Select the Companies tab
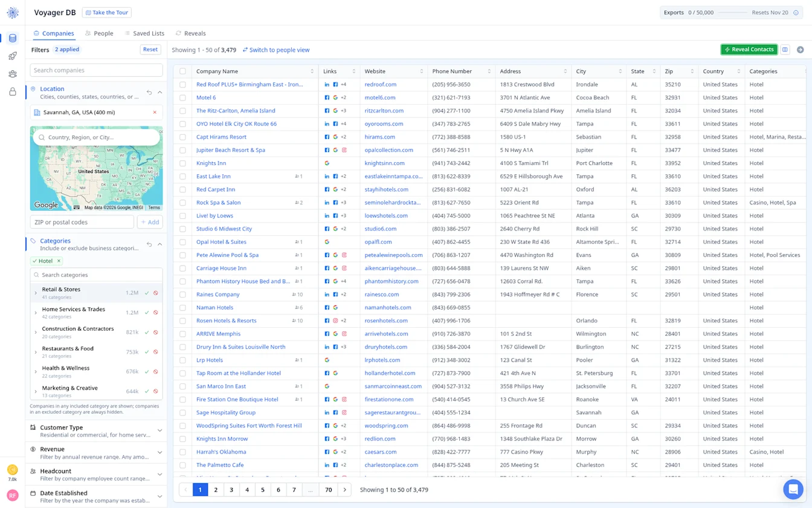Screen dimensions: 812x508 point(54,33)
